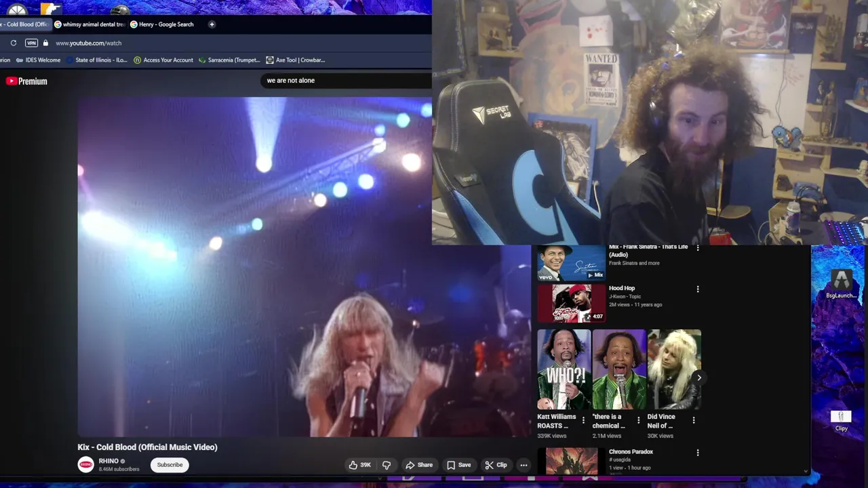Clip the Cold Blood video
Screen dimensions: 868x488
pos(496,465)
